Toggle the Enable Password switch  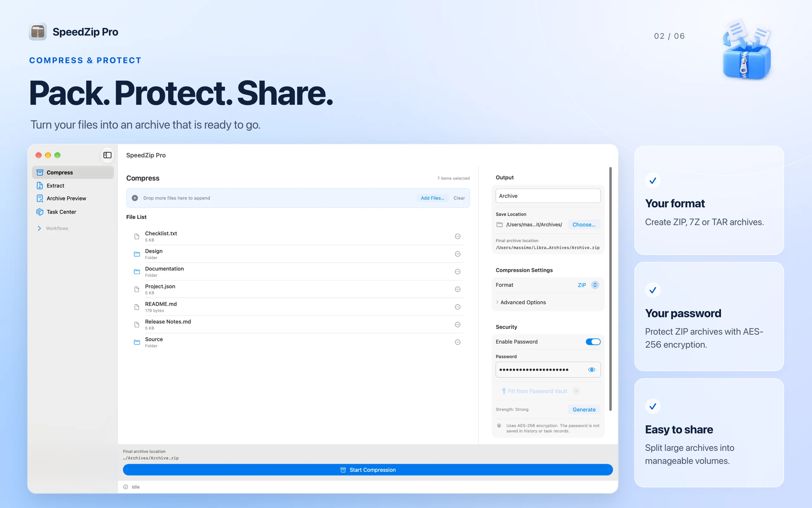tap(593, 342)
